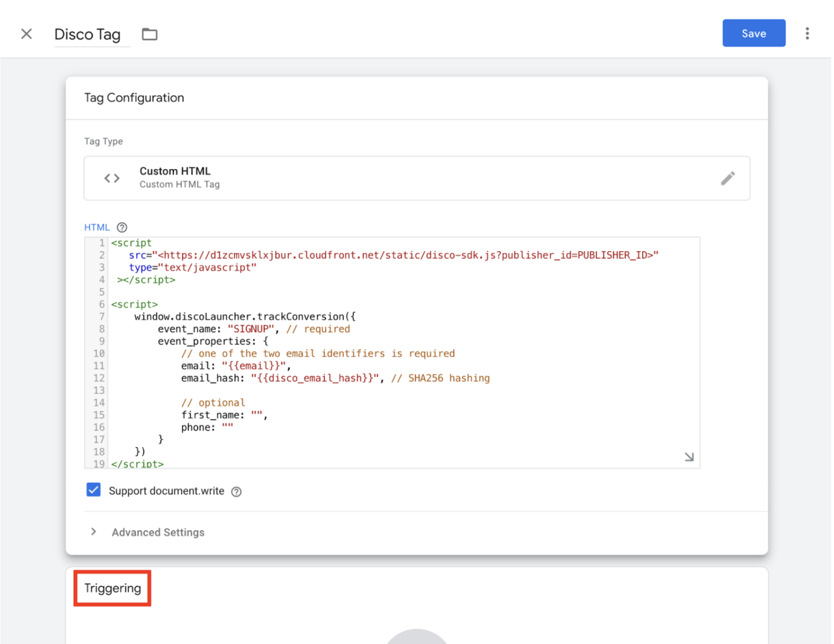Image resolution: width=834 pixels, height=644 pixels.
Task: Click the code editor resize corner handle
Action: [689, 457]
